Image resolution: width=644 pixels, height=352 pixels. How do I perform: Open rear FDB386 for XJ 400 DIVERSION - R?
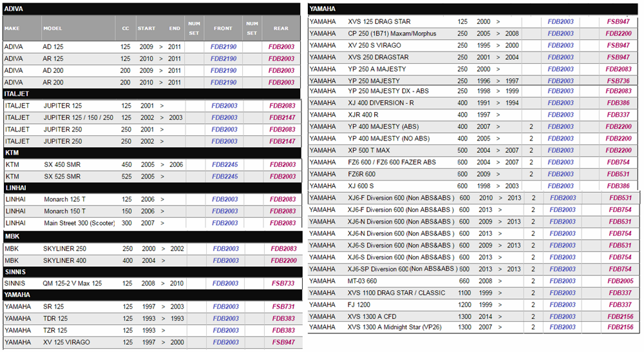click(x=618, y=103)
